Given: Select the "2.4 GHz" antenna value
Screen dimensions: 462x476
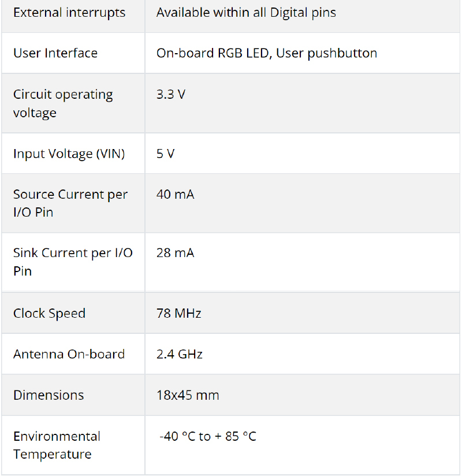Looking at the screenshot, I should click(x=179, y=354).
